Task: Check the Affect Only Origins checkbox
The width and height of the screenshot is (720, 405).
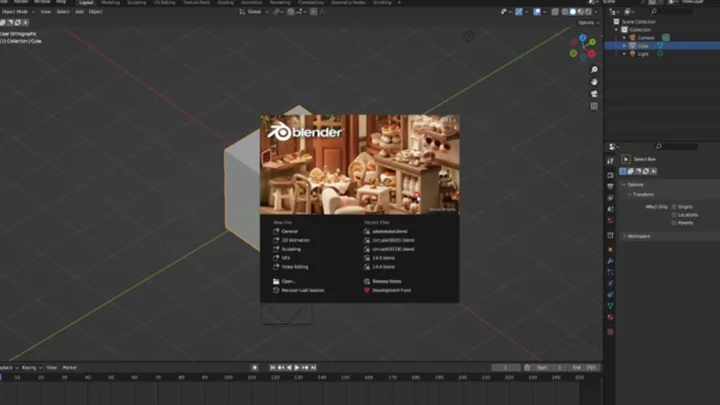Action: tap(674, 207)
